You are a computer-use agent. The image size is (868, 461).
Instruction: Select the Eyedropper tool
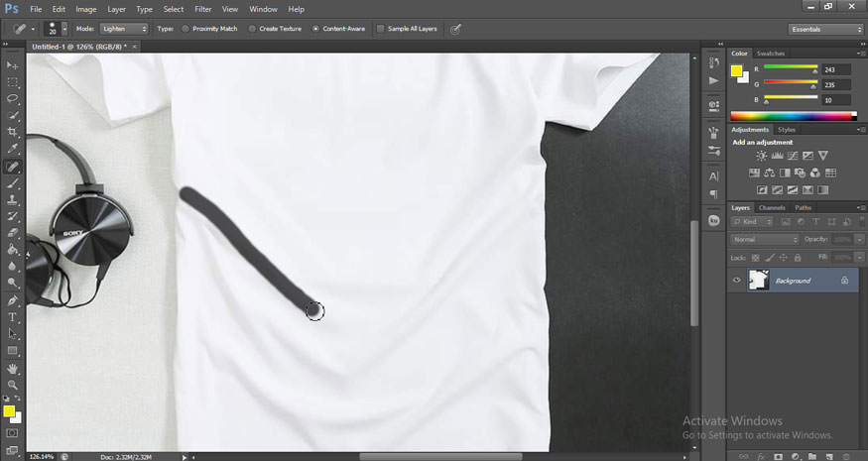point(12,149)
